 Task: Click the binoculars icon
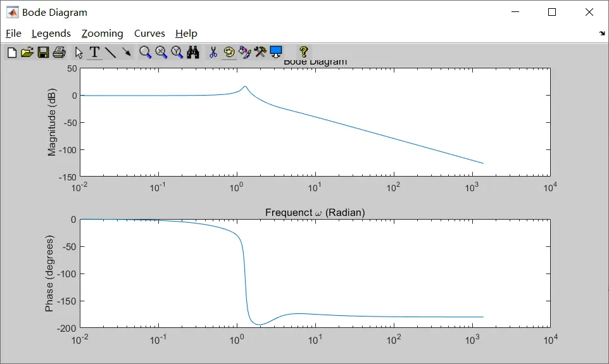[x=193, y=53]
